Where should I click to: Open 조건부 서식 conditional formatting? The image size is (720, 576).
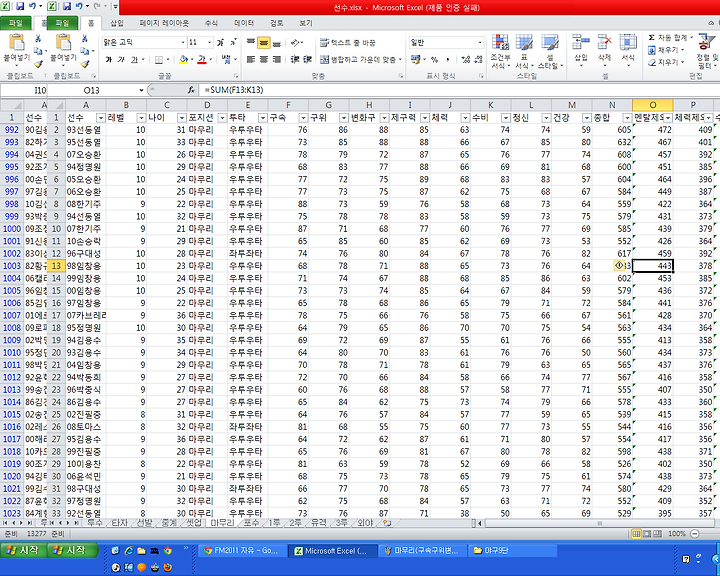click(501, 51)
